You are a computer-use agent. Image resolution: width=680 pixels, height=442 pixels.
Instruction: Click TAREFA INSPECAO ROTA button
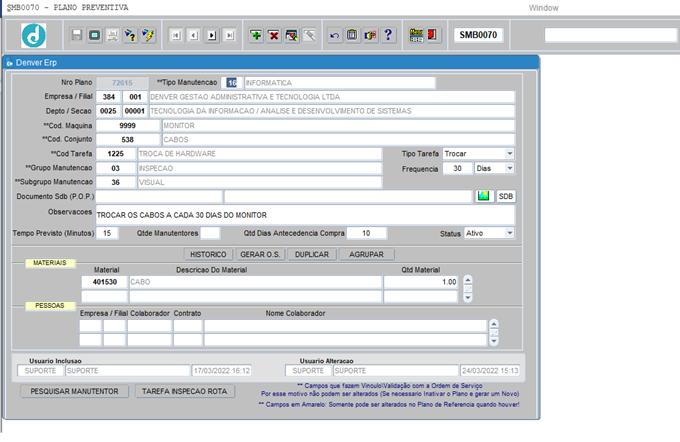pos(184,391)
